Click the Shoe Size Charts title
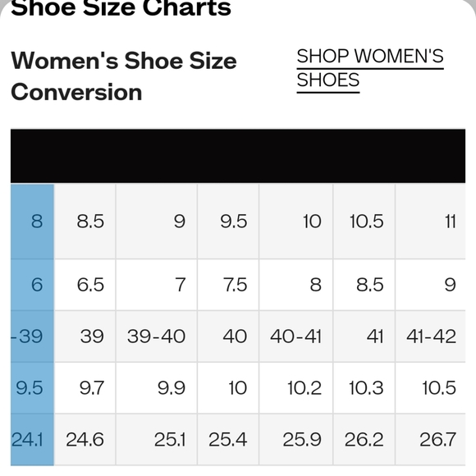Screen dimensions: 476x476 pyautogui.click(x=121, y=8)
